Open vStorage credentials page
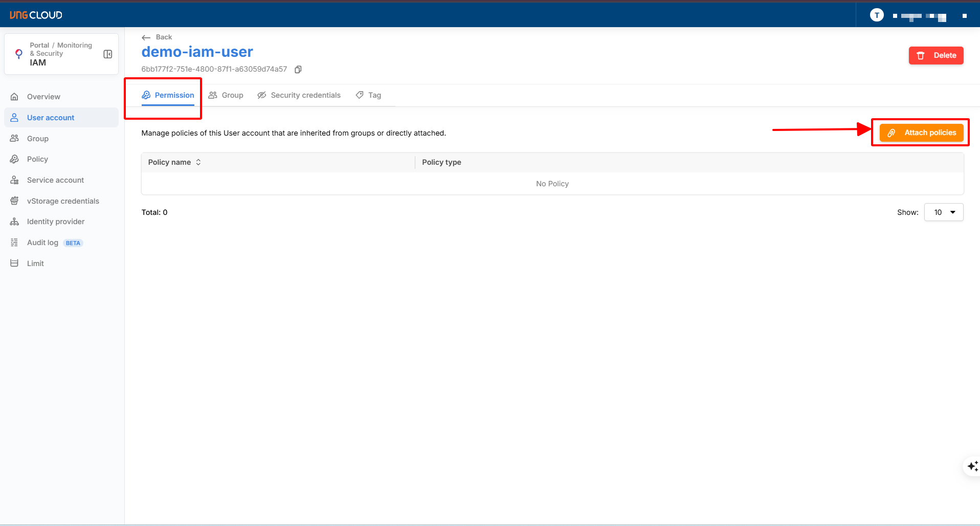Screen dimensions: 980x526 tap(63, 201)
